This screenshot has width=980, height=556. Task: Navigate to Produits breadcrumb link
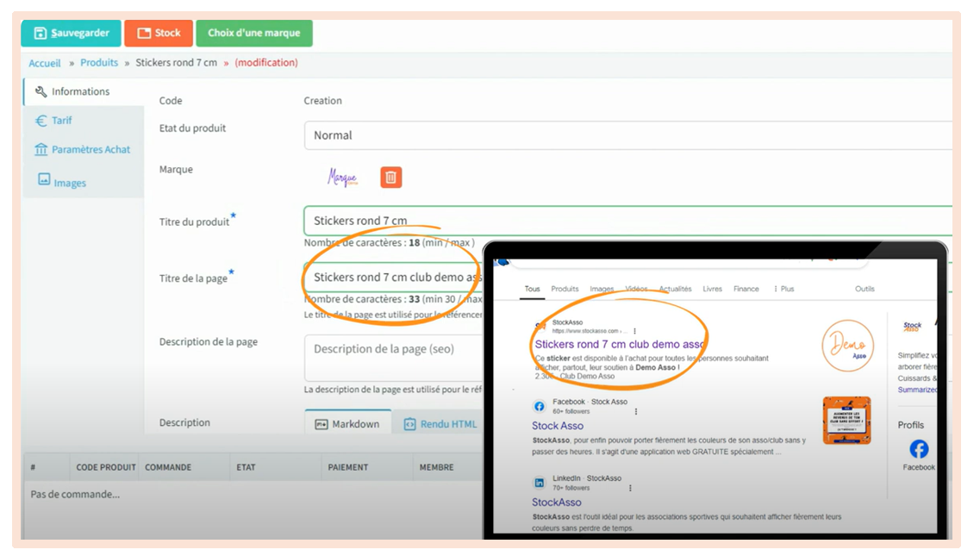99,63
